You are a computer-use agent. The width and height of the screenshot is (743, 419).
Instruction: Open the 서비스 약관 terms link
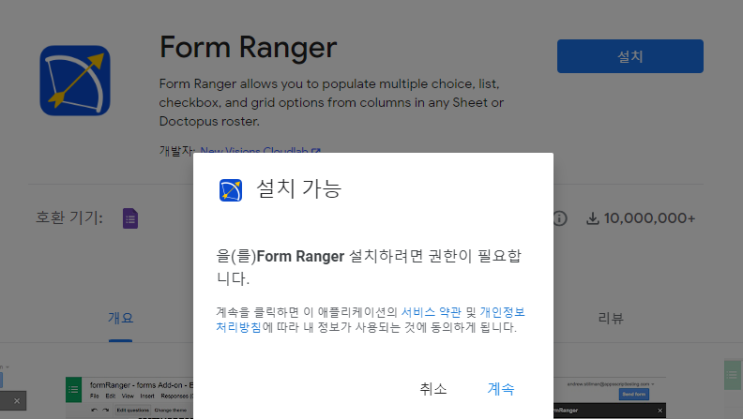431,312
